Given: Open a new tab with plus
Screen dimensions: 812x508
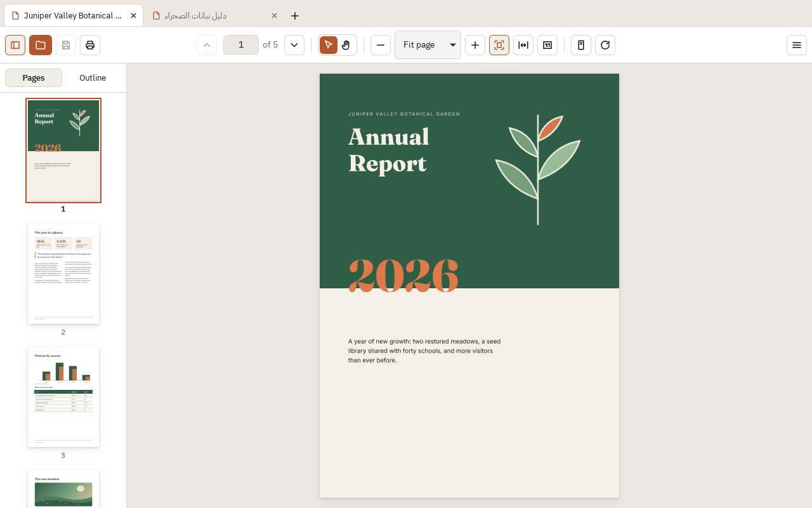Looking at the screenshot, I should coord(295,15).
